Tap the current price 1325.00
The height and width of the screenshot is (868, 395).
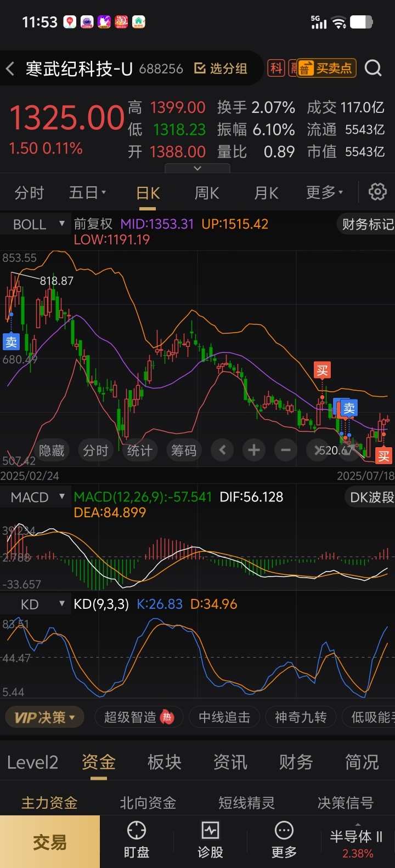[x=67, y=118]
